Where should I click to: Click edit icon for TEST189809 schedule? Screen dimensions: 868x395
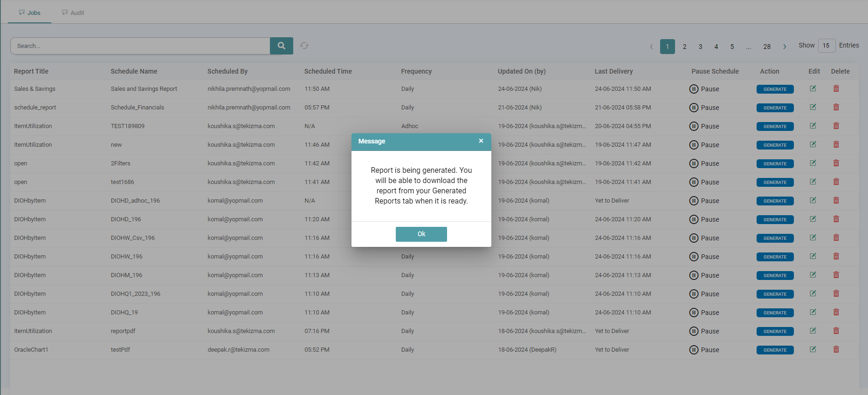pos(813,126)
